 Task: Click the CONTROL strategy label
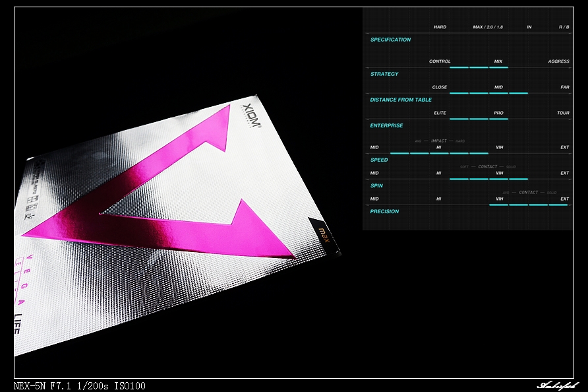click(x=440, y=61)
